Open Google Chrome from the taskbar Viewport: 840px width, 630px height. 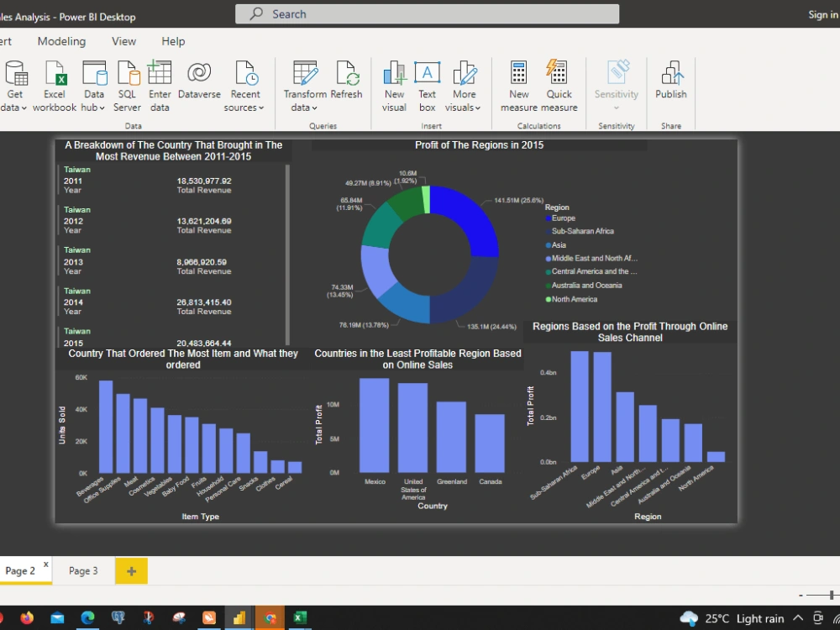click(x=270, y=618)
